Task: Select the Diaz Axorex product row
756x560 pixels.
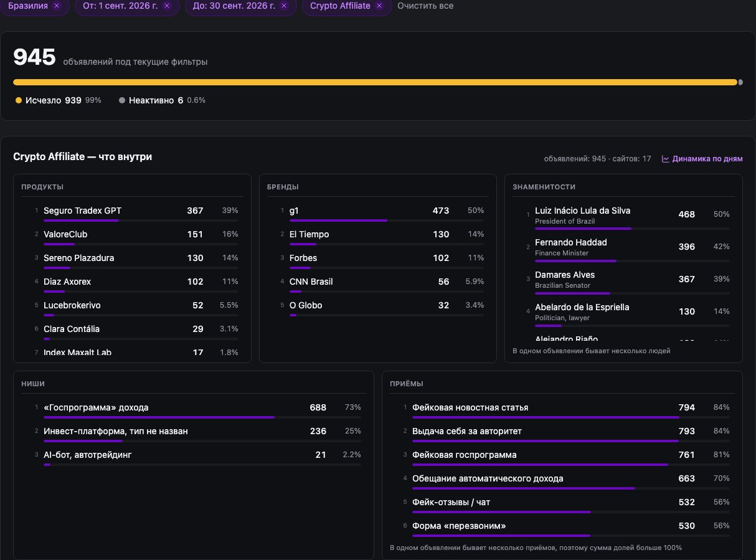Action: point(132,283)
